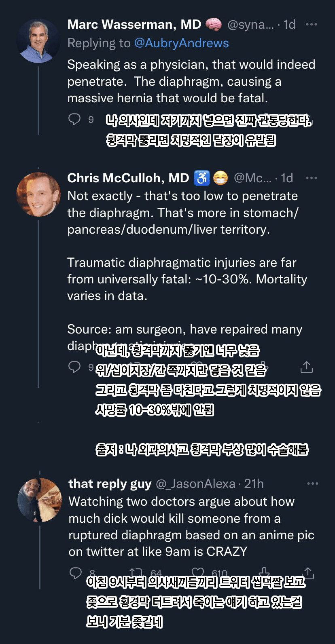This screenshot has height=644, width=335.
Task: Reply to Chris McCulloh's tweet
Action: 74,367
